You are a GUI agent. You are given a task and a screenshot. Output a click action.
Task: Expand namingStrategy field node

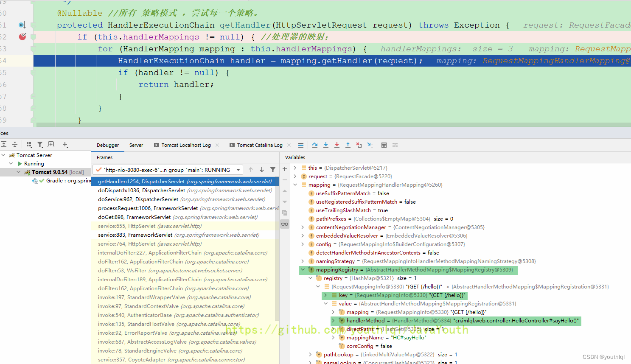303,261
